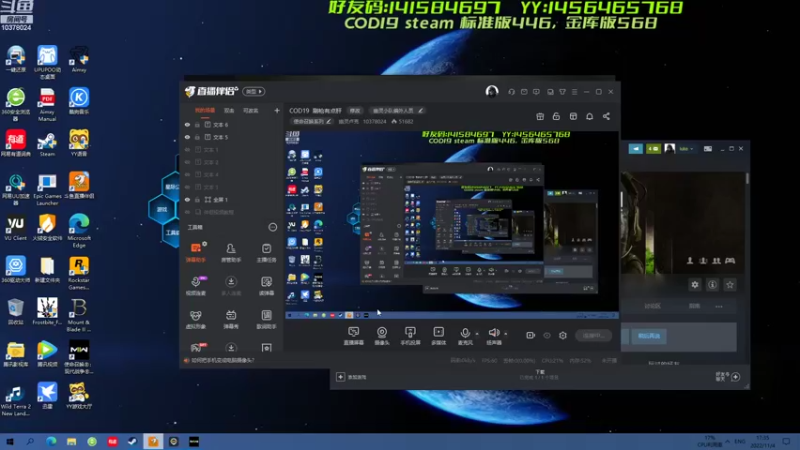Viewport: 800px width, 450px height.
Task: Open the Steam desktop shortcut
Action: tap(47, 144)
